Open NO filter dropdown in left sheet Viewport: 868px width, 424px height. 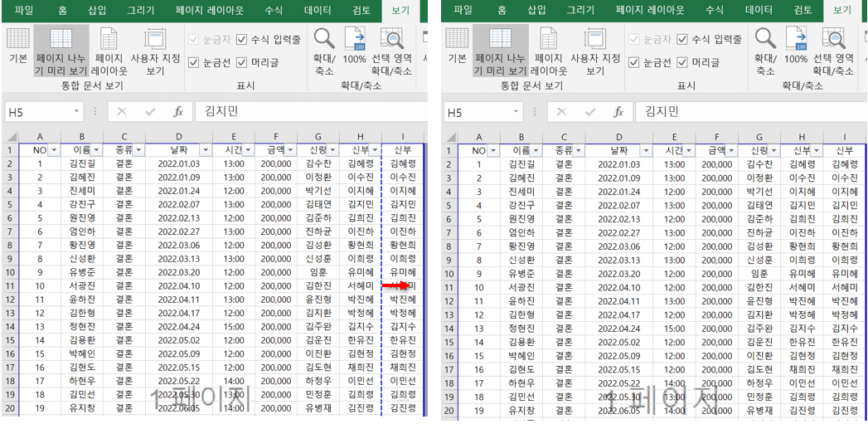click(x=54, y=150)
